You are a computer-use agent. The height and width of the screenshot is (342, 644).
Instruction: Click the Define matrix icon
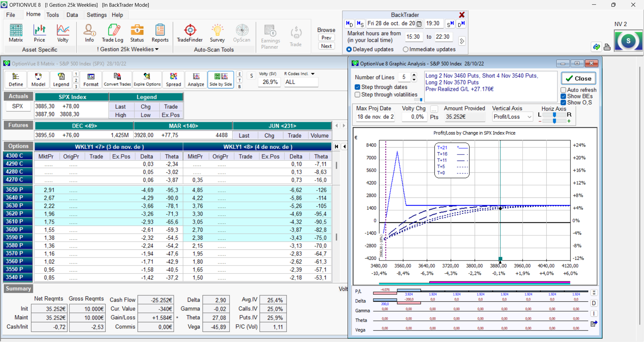(x=16, y=80)
